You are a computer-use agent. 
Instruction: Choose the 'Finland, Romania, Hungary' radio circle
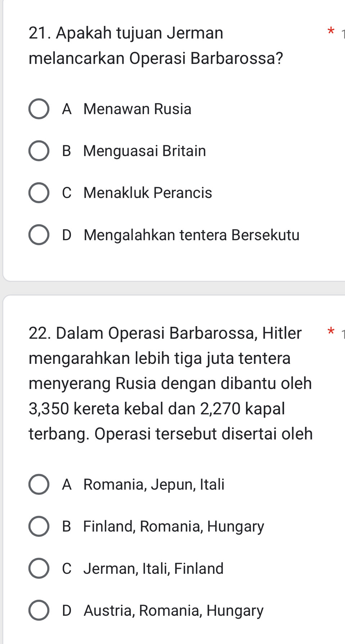pos(39,526)
